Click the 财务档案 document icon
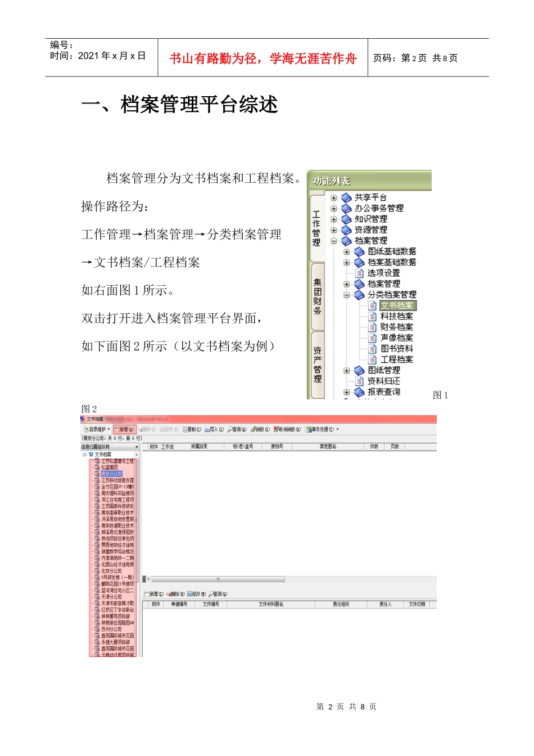Image resolution: width=534 pixels, height=756 pixels. pos(373,327)
